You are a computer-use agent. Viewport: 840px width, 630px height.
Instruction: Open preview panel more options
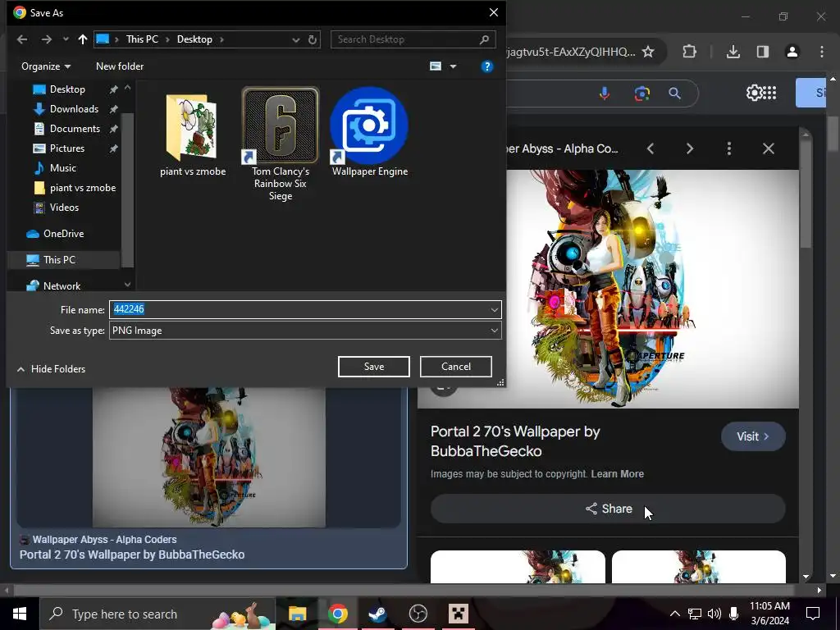728,148
